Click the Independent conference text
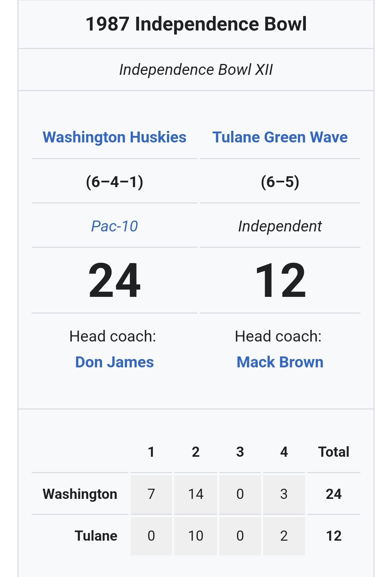Screen dimensions: 392x577 point(280,226)
